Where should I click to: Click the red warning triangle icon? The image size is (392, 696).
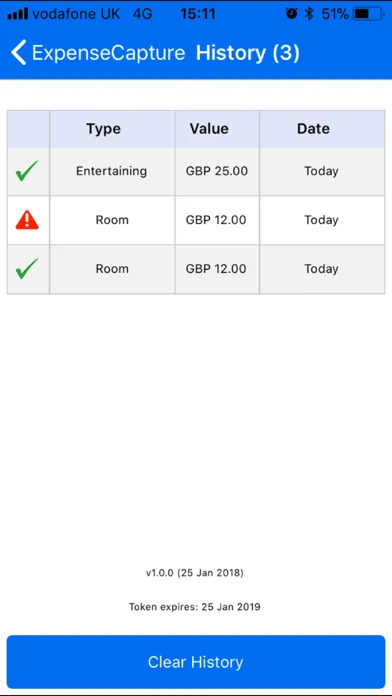click(x=27, y=220)
